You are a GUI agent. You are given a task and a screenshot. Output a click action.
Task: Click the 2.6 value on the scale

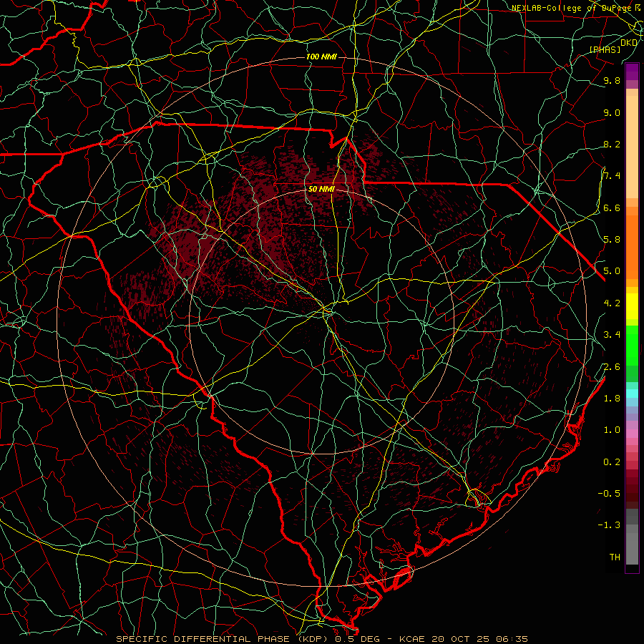(x=612, y=366)
